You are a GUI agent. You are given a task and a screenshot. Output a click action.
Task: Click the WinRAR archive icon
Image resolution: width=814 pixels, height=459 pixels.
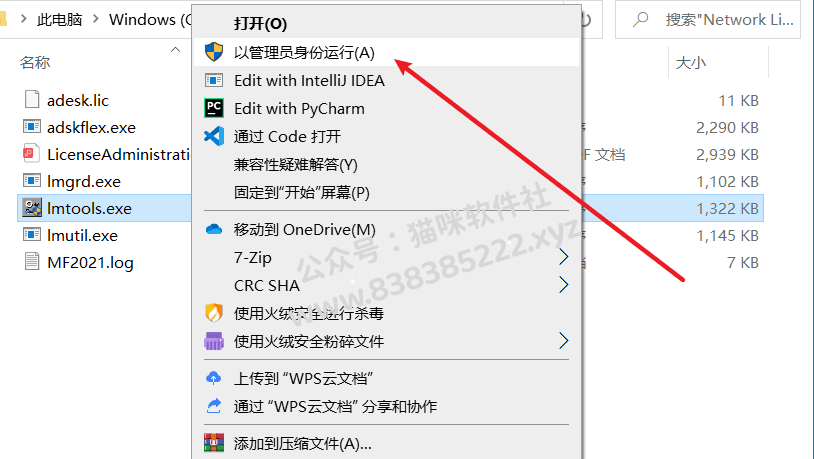click(x=214, y=442)
